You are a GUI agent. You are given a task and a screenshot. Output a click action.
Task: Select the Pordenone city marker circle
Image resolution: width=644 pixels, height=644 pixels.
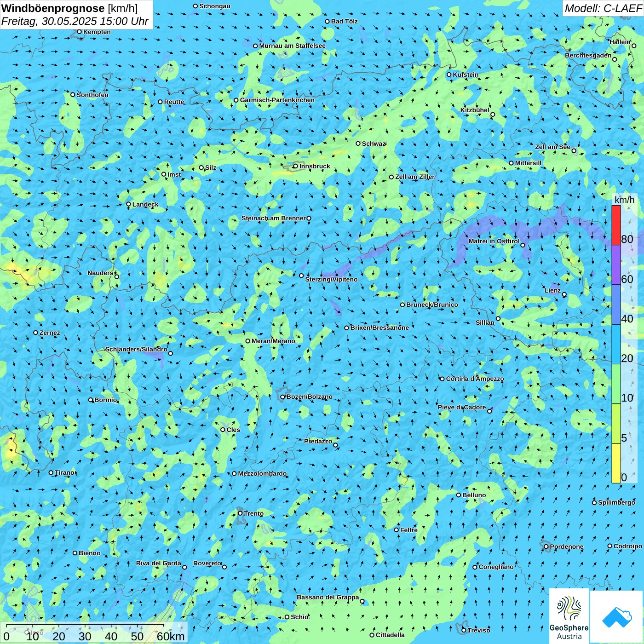click(546, 546)
